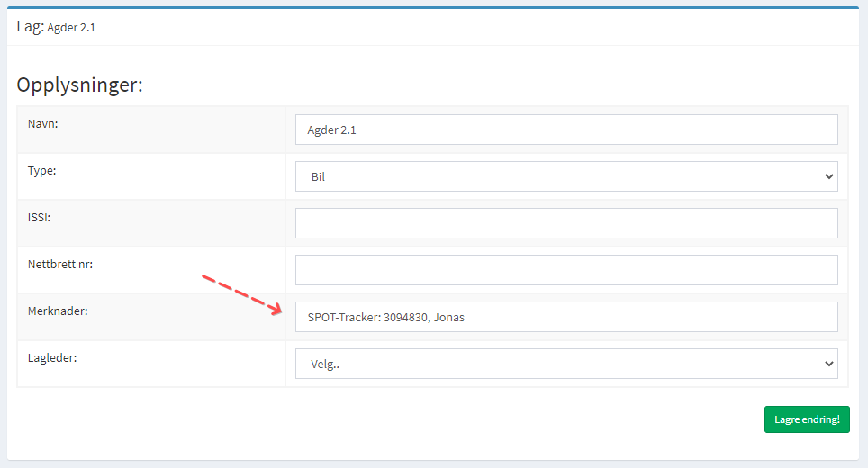Click the Navn input field
Screen dimensions: 868x468
(x=565, y=130)
